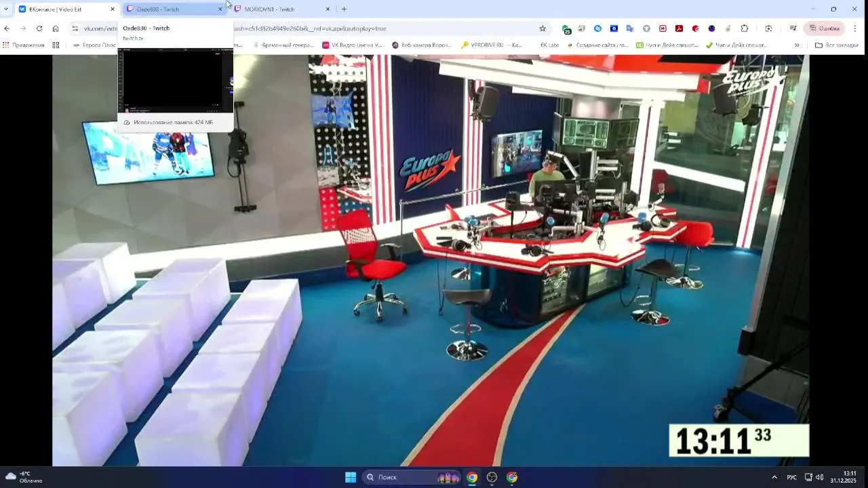
Task: Open the VK Видео Live bookmark
Action: tap(353, 45)
